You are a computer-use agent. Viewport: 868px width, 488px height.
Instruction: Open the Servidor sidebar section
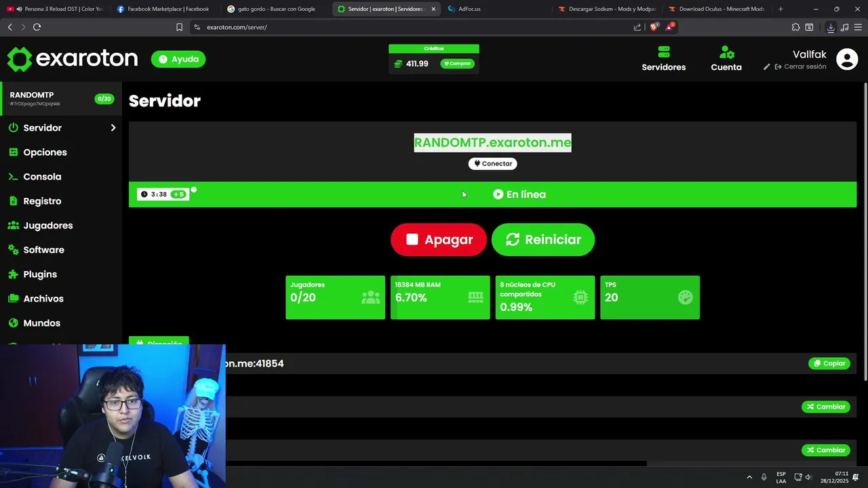point(42,127)
